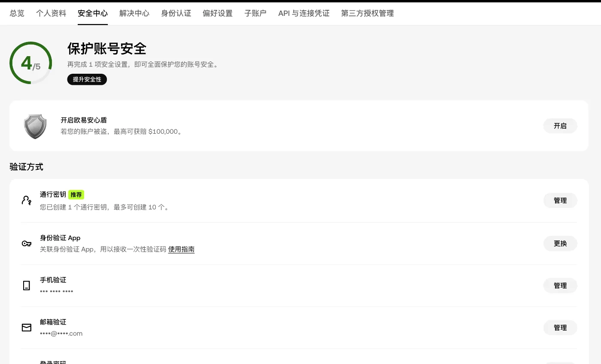Click the 提升安全性 button
This screenshot has height=364, width=601.
[87, 79]
